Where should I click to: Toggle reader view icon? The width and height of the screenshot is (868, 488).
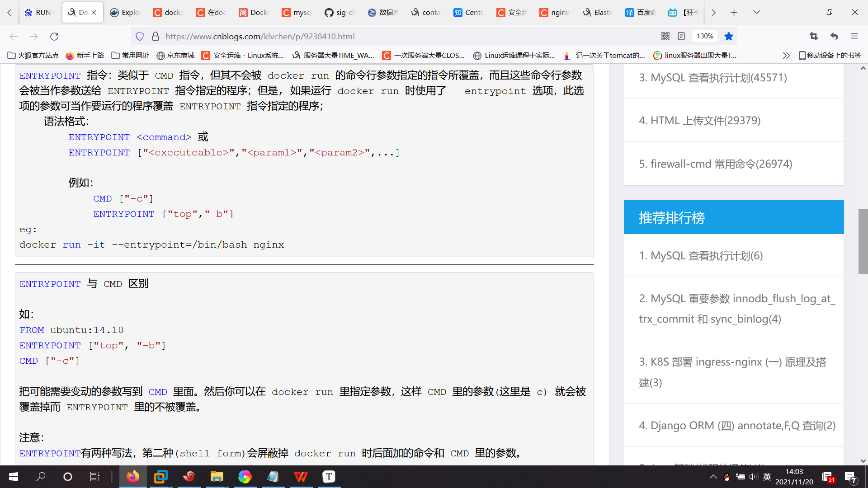[681, 36]
